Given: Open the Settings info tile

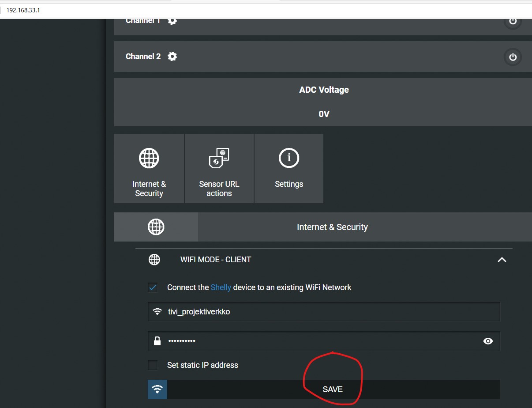Looking at the screenshot, I should coord(289,169).
